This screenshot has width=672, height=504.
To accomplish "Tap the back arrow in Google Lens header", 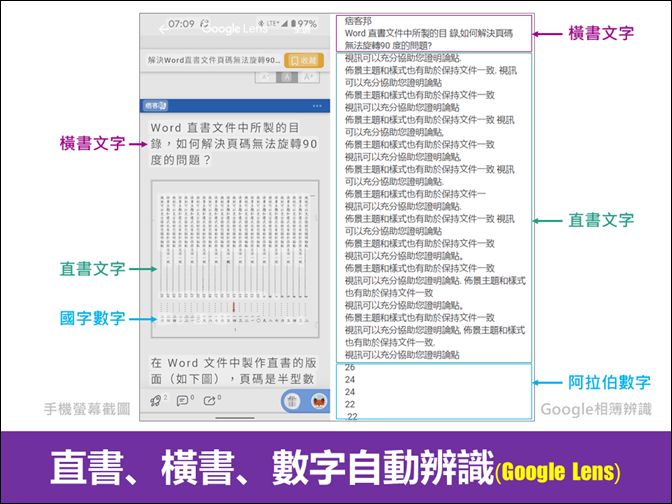I will point(163,29).
